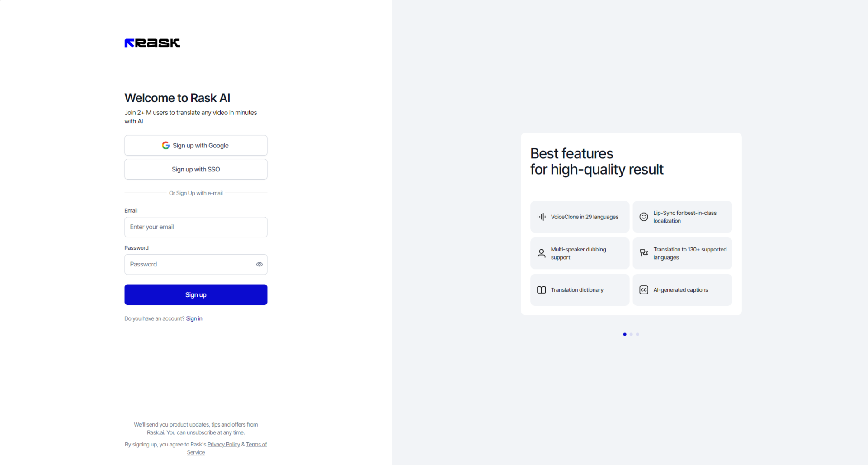Choose Sign up with SSO
Screen dimensions: 868x465
click(x=196, y=169)
